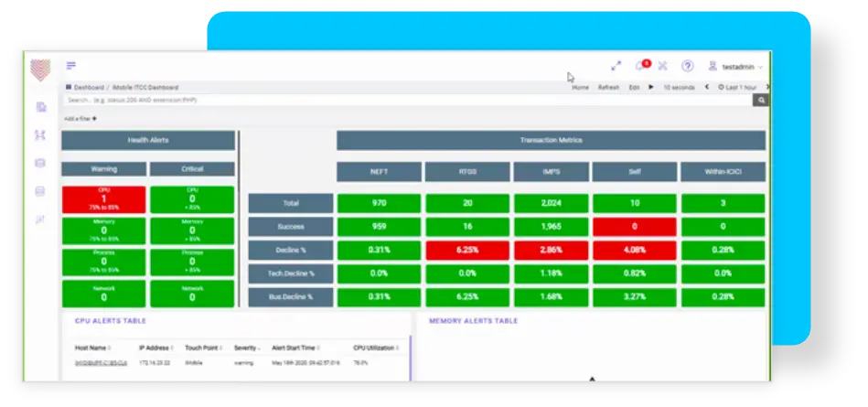Image resolution: width=868 pixels, height=407 pixels.
Task: Click the tools icon beside the bell
Action: point(663,67)
